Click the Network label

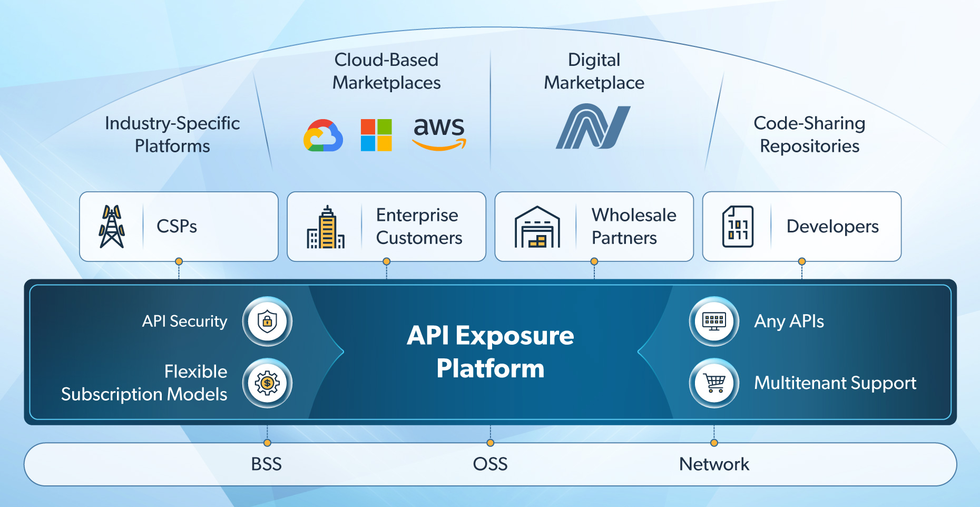tap(714, 464)
